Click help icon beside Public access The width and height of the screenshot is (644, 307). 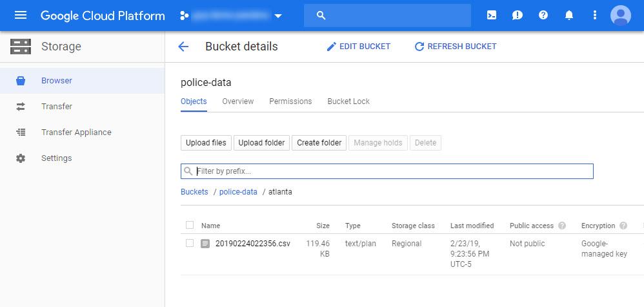tap(562, 226)
